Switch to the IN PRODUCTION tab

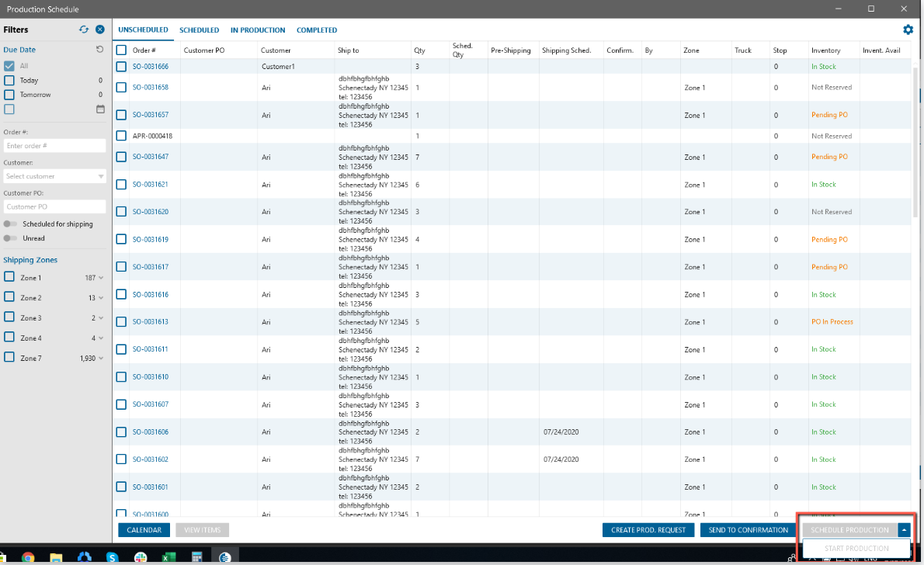pos(258,30)
